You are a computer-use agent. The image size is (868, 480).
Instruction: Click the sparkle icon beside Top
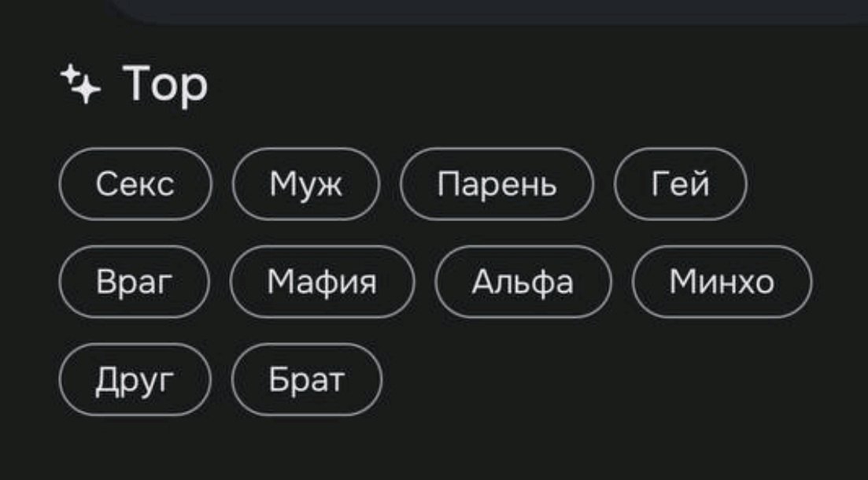[81, 84]
